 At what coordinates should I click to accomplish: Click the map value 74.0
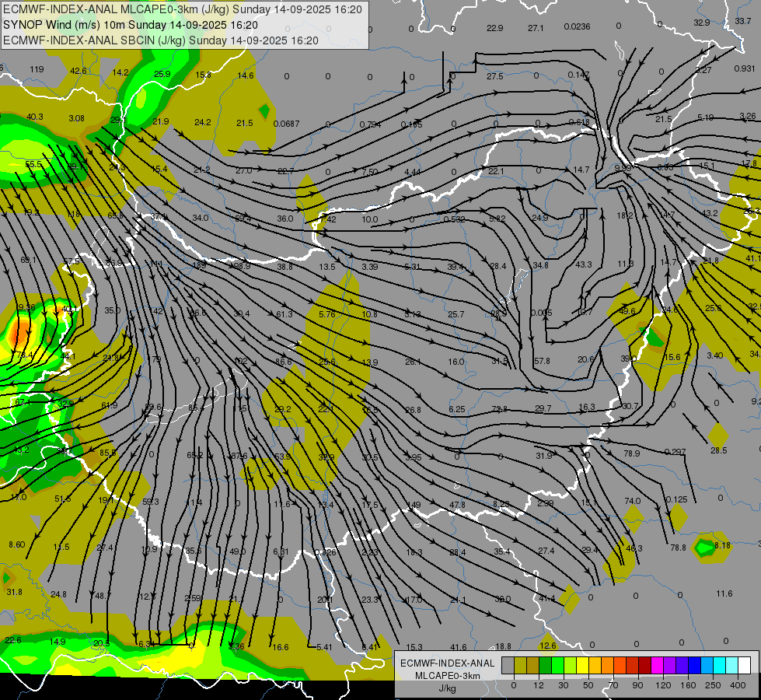(x=633, y=501)
